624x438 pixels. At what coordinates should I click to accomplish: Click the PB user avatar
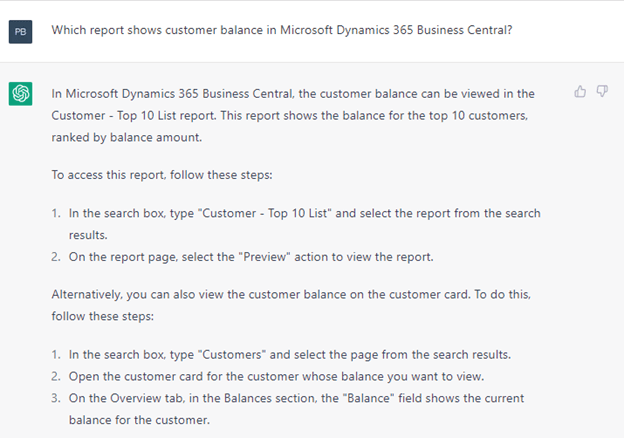pos(20,31)
